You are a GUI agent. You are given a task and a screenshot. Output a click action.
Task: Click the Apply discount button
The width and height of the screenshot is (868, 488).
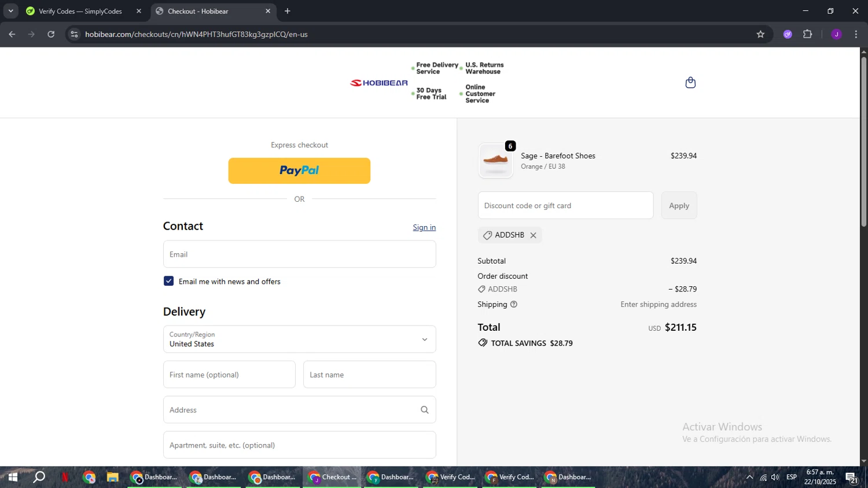pos(679,205)
